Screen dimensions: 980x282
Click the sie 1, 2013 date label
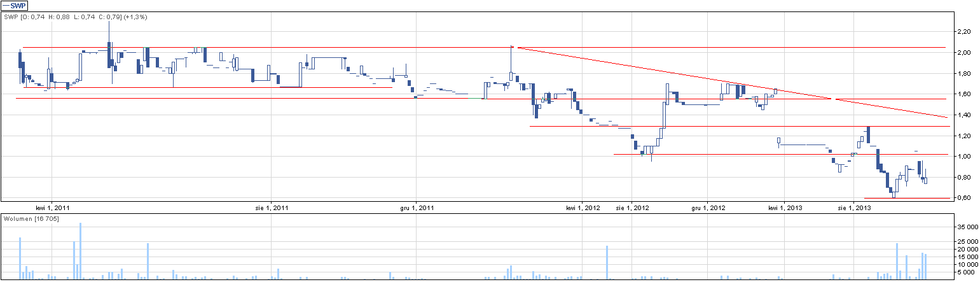(854, 208)
